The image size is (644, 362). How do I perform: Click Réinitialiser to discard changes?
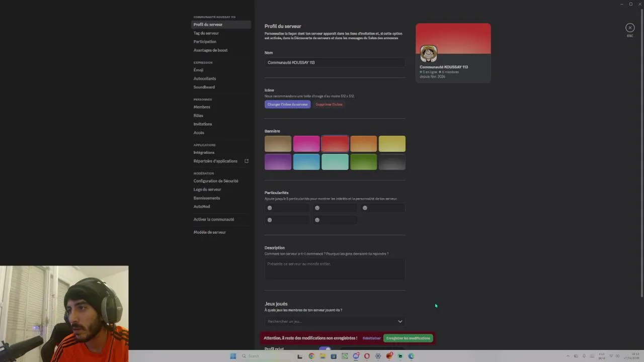[x=372, y=338]
